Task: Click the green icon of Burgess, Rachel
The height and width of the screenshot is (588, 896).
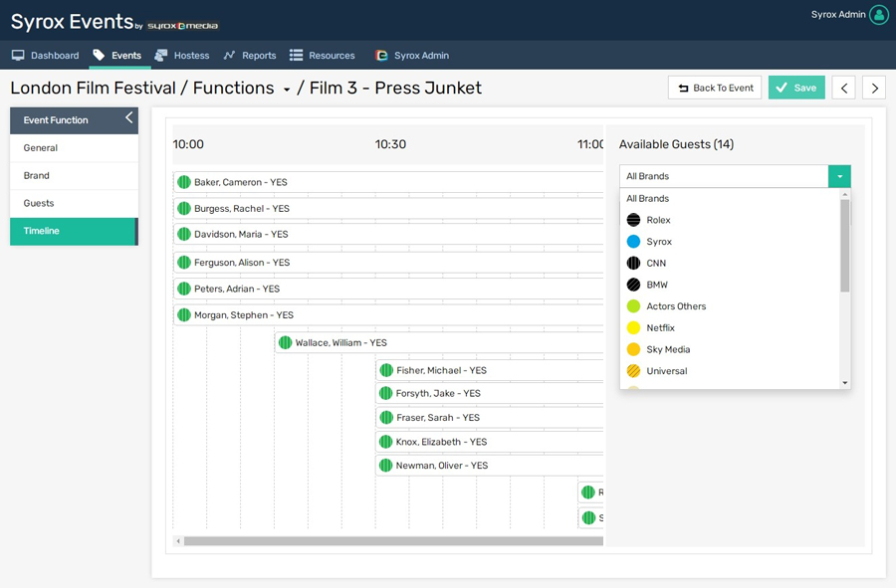Action: coord(184,208)
